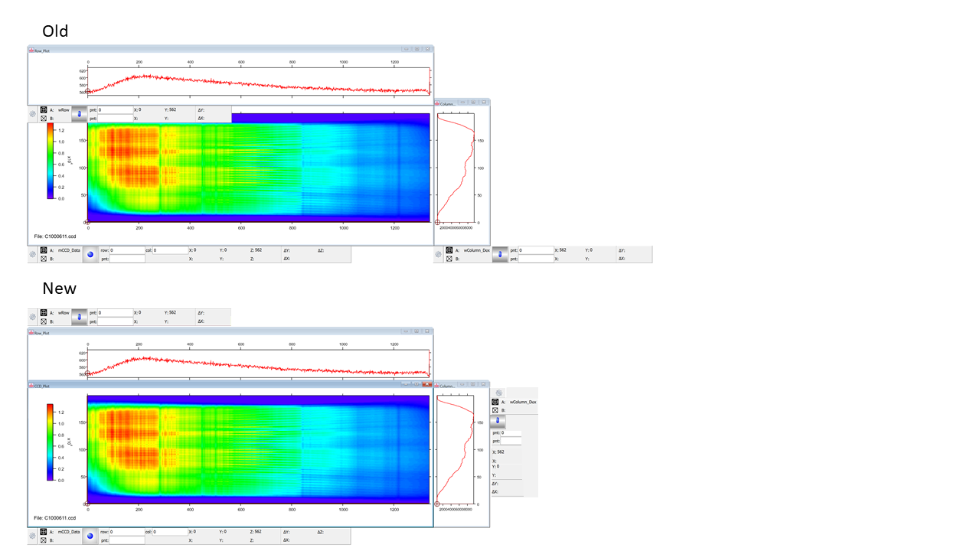
Task: Select cursor A crosshair icon in Old wRow panel
Action: tap(44, 109)
